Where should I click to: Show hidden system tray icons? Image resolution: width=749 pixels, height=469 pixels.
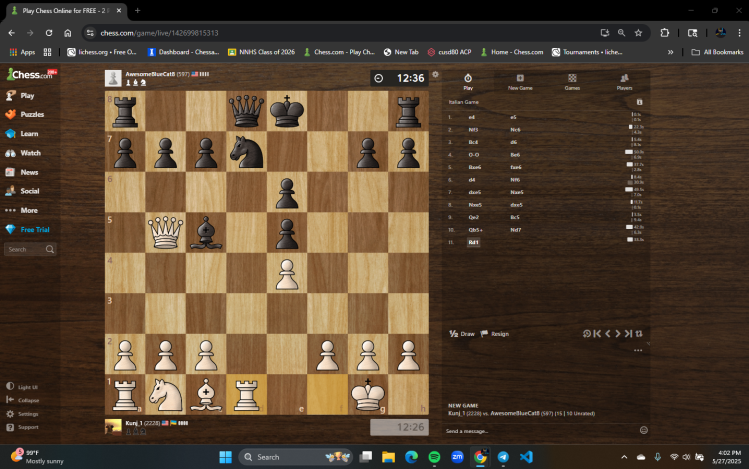tap(624, 457)
